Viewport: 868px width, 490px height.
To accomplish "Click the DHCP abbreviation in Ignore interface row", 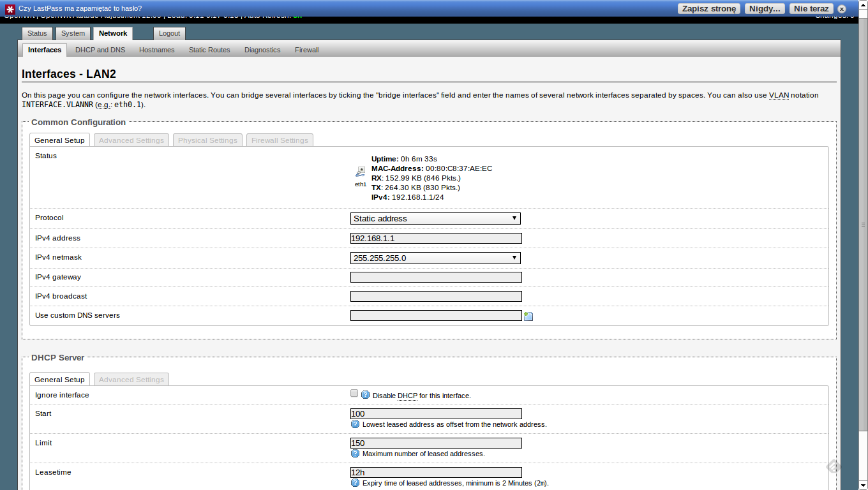I will click(407, 396).
